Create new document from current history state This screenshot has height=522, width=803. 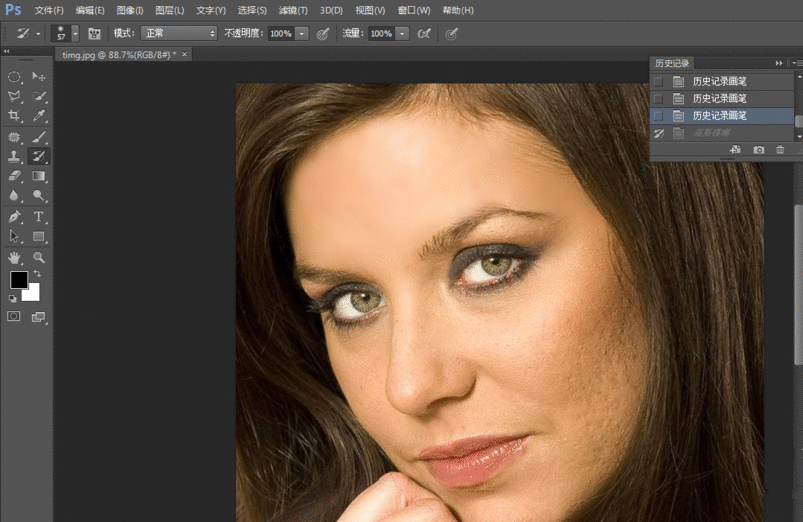(x=735, y=150)
